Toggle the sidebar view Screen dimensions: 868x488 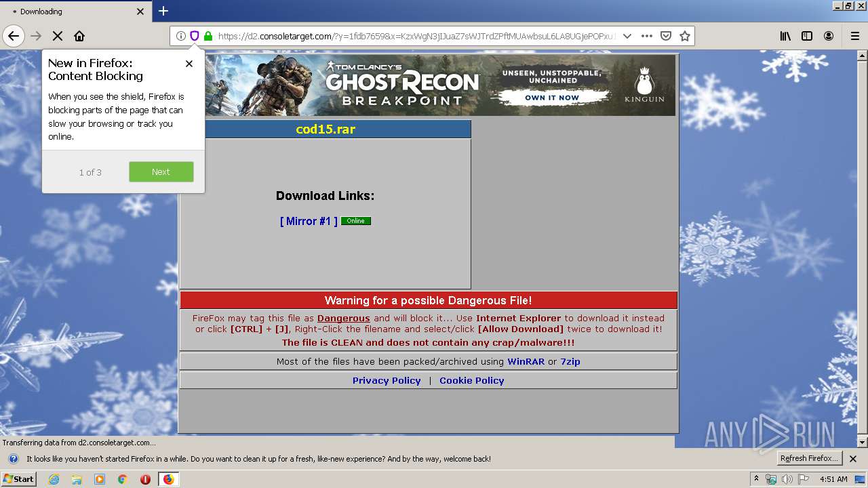click(x=807, y=36)
